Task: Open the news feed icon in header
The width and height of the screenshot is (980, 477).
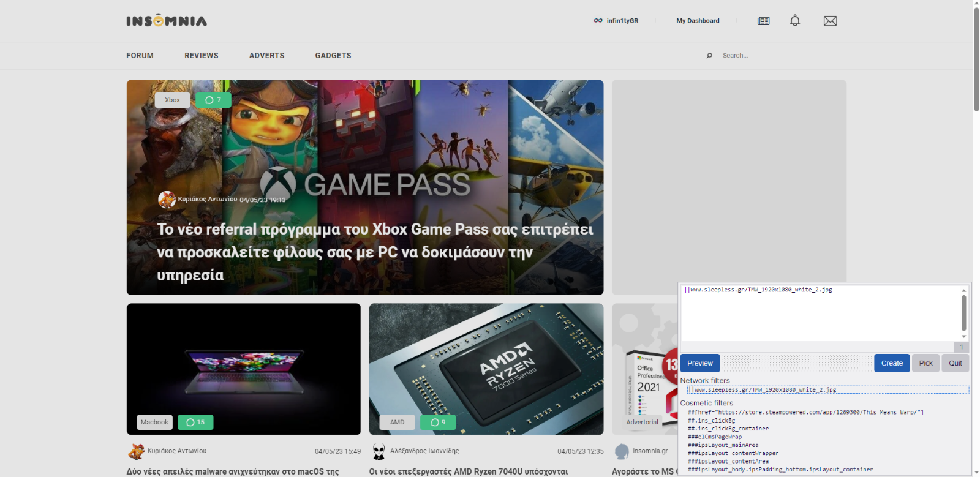Action: [x=763, y=21]
